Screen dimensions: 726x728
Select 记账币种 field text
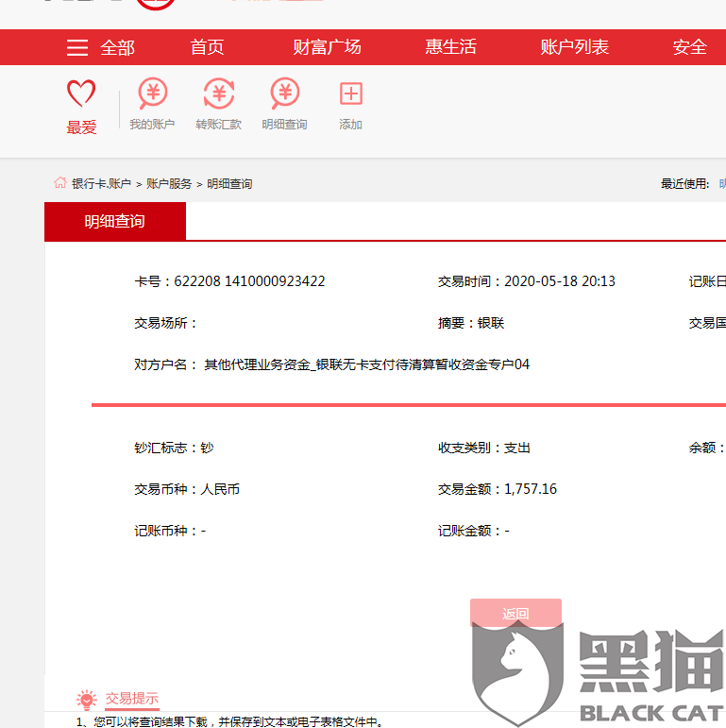(170, 531)
